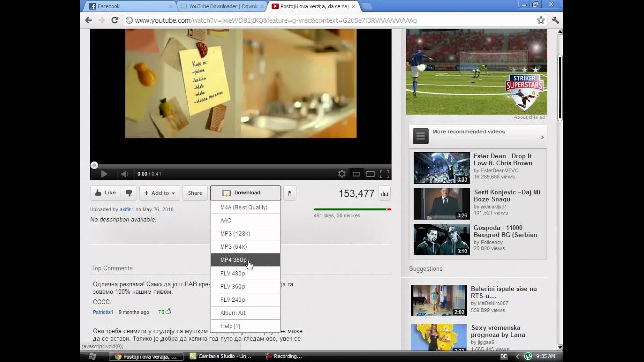
Task: Click the Share button
Action: click(x=195, y=193)
